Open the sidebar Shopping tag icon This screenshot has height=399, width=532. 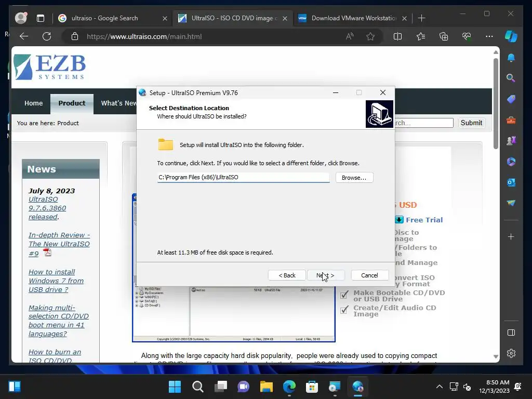[511, 99]
